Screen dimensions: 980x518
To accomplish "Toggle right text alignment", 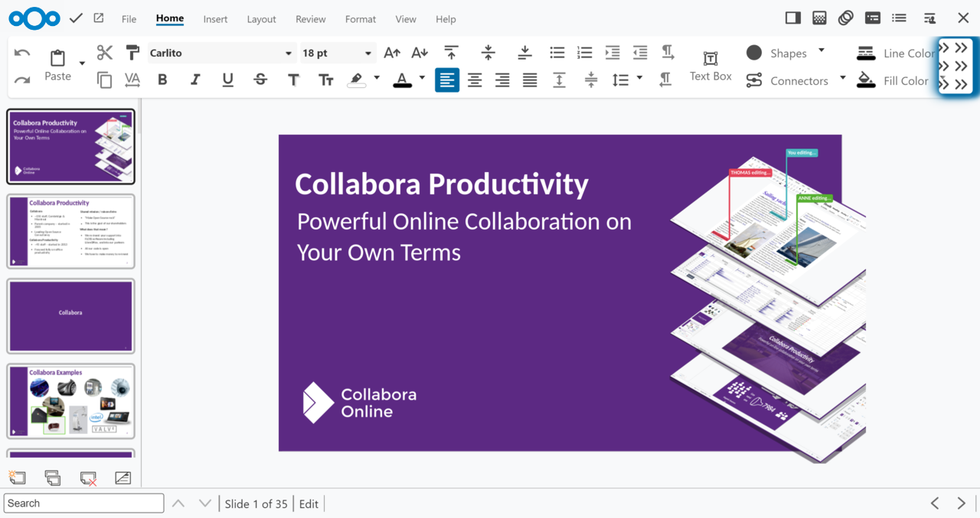I will pyautogui.click(x=502, y=80).
